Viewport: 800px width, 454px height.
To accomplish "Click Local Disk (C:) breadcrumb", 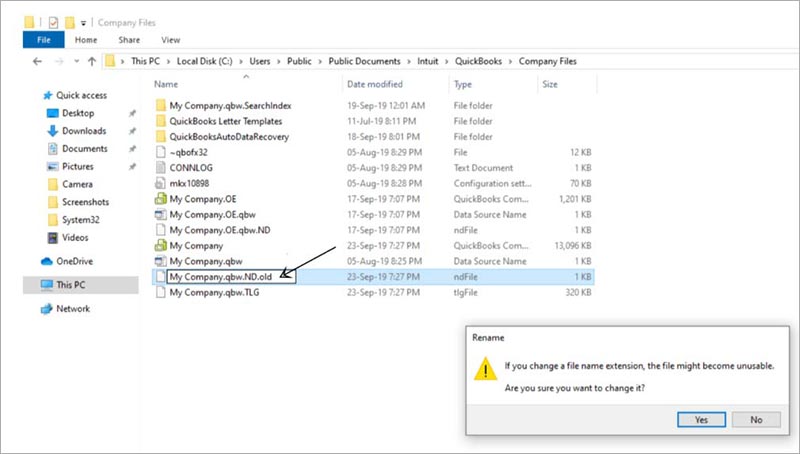I will (205, 61).
